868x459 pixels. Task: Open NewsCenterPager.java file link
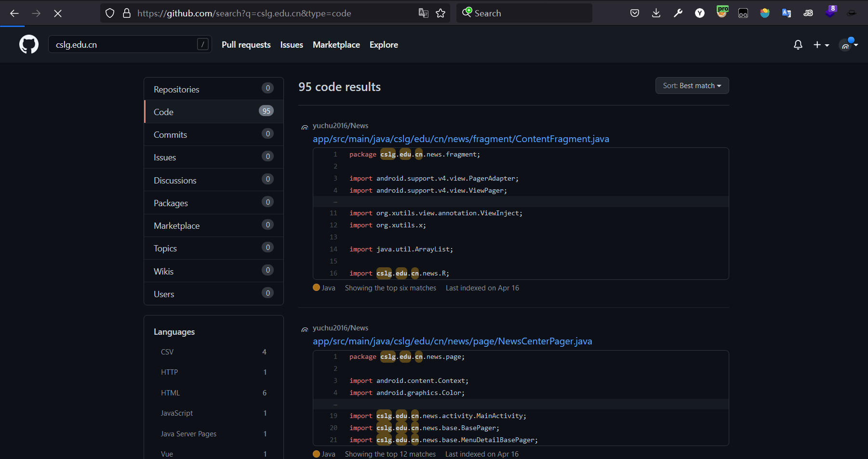(x=452, y=341)
